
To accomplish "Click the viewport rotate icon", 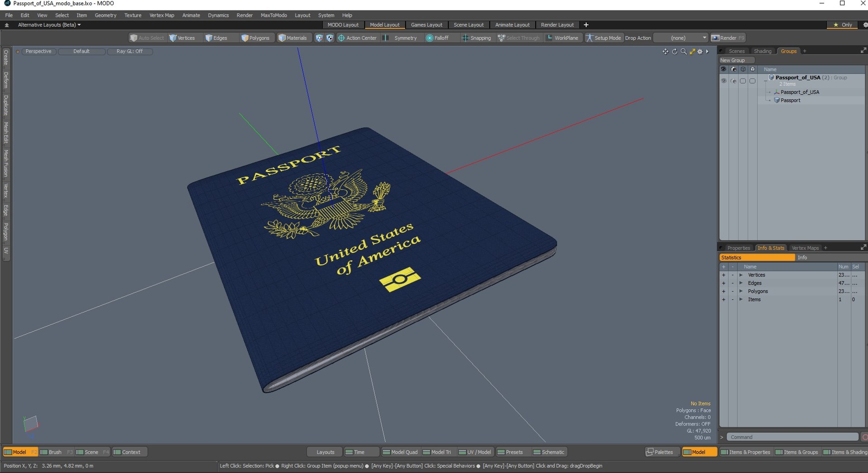I will 675,52.
